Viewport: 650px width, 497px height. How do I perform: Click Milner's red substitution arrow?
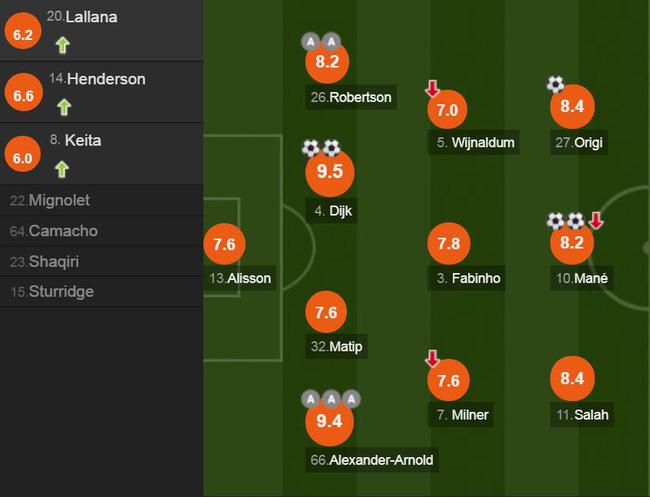click(x=432, y=358)
